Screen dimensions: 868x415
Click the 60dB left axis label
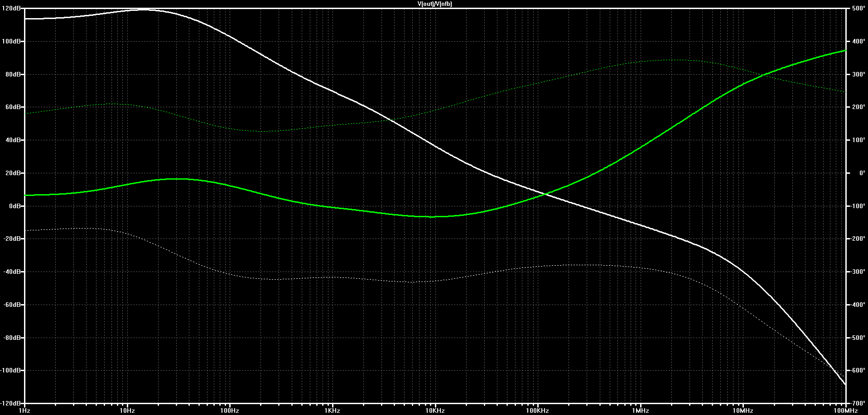pyautogui.click(x=13, y=107)
